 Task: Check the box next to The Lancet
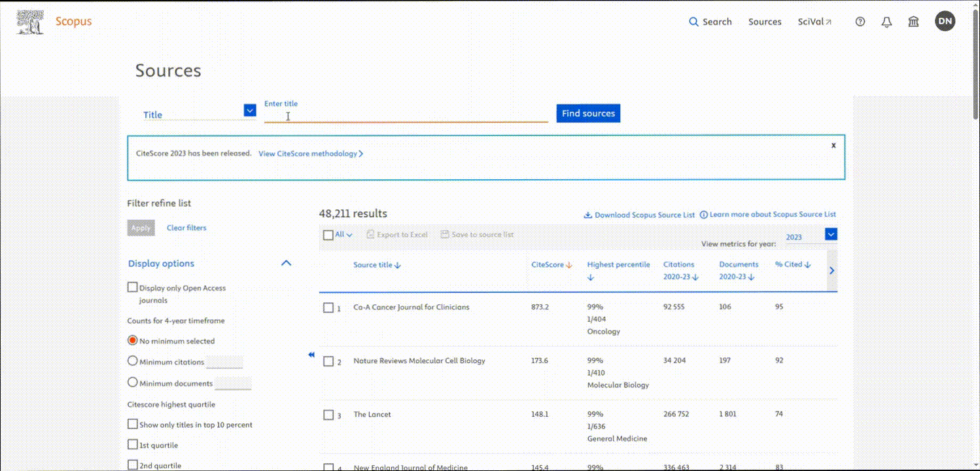coord(329,415)
